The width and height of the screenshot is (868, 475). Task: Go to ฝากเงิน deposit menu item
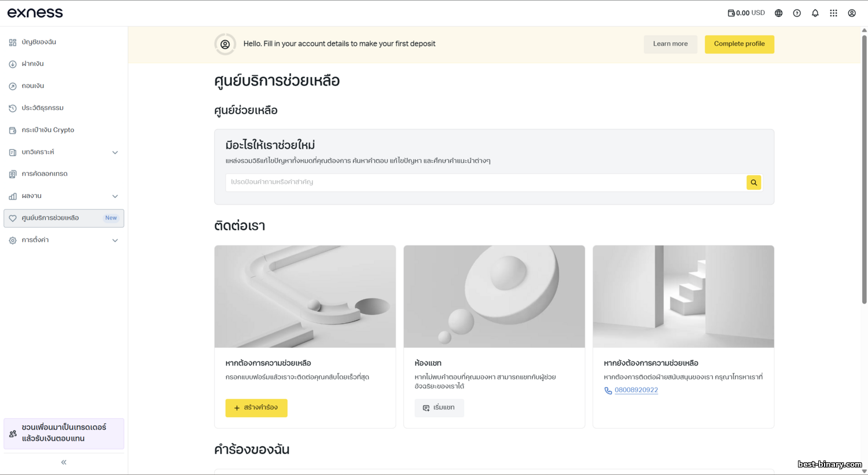pos(33,64)
